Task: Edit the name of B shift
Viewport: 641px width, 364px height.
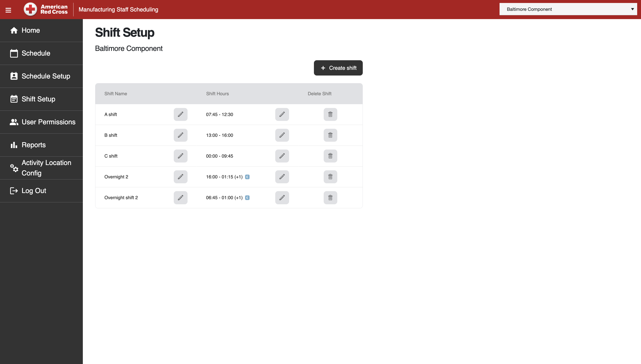Action: click(x=181, y=135)
